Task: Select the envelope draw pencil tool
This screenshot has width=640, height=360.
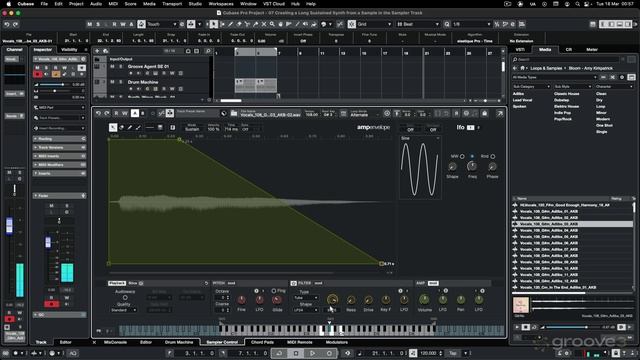Action: 130,128
